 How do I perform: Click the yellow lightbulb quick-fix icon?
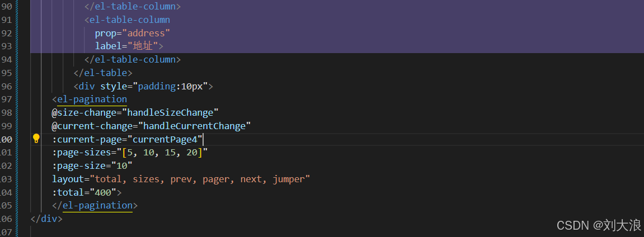click(36, 139)
